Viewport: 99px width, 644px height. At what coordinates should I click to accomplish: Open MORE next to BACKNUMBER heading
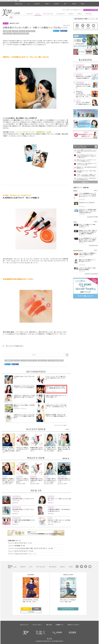pyautogui.click(x=67, y=430)
